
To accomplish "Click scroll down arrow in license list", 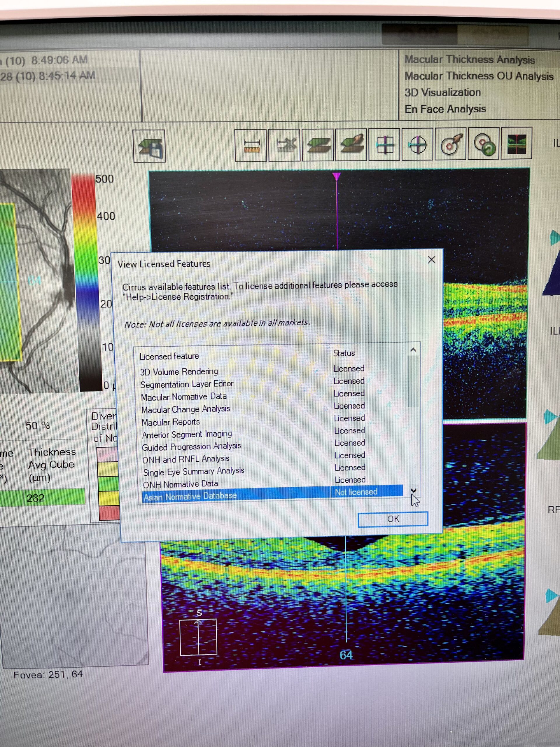I will (414, 490).
